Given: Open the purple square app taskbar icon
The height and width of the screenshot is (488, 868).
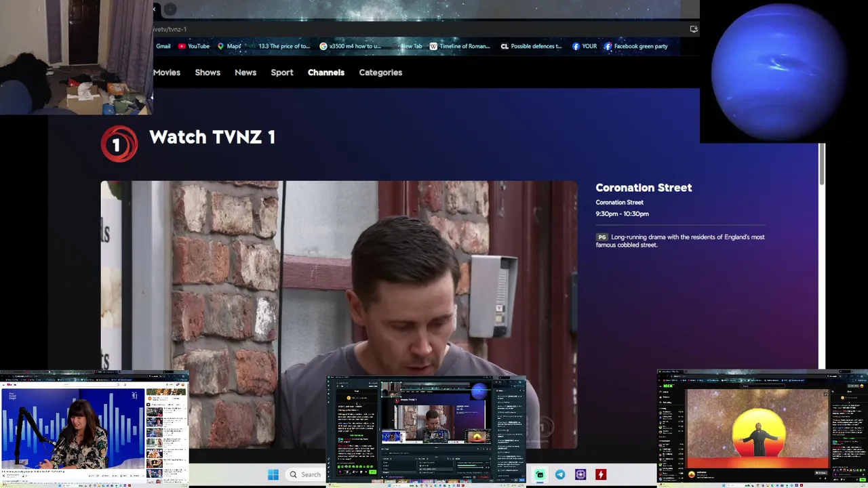Looking at the screenshot, I should (x=580, y=474).
